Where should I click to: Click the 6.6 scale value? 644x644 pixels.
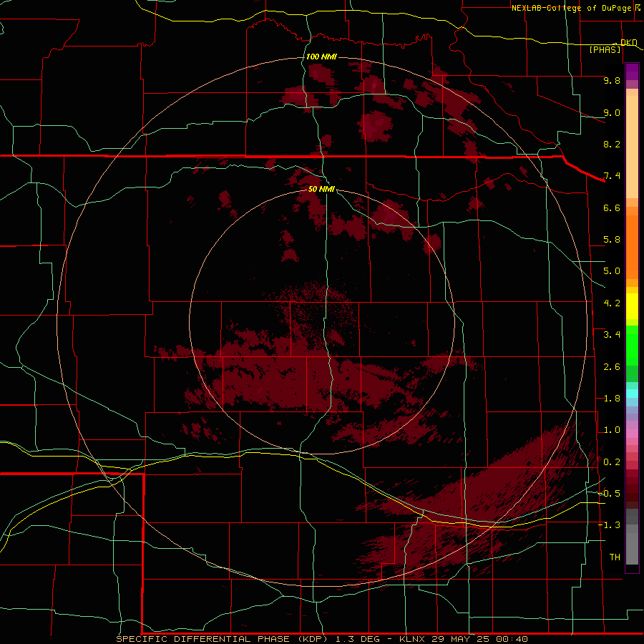(x=612, y=208)
